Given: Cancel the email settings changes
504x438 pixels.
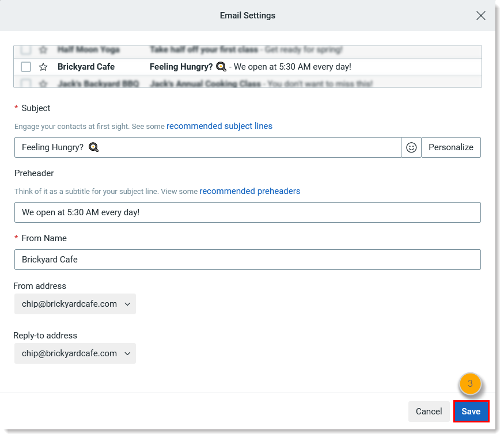Looking at the screenshot, I should click(x=429, y=412).
